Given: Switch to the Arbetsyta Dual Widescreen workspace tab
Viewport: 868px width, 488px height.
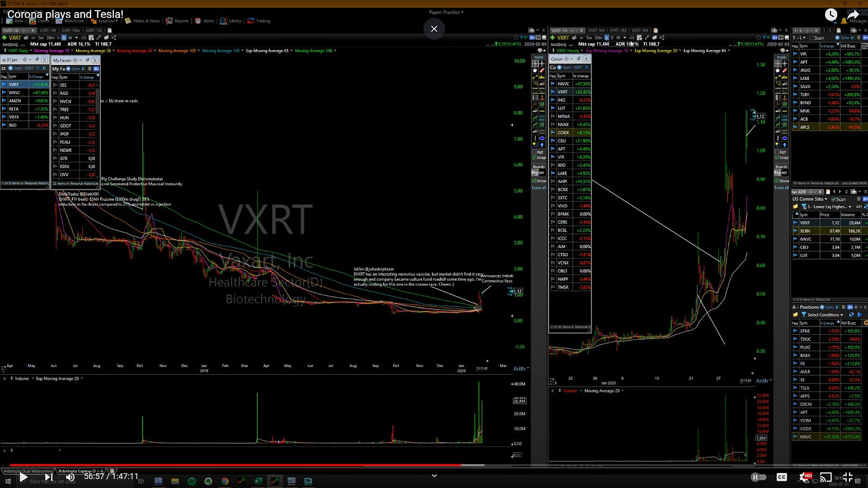Looking at the screenshot, I should click(27, 471).
